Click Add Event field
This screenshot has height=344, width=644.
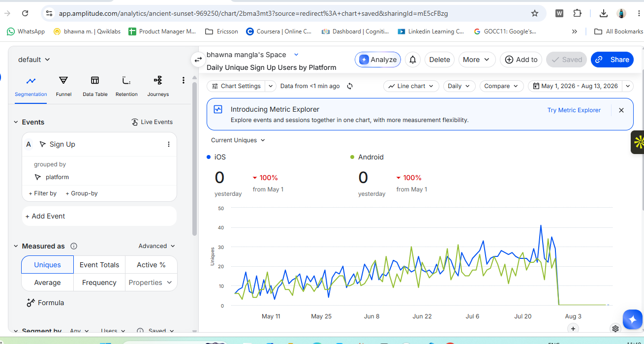(x=99, y=216)
